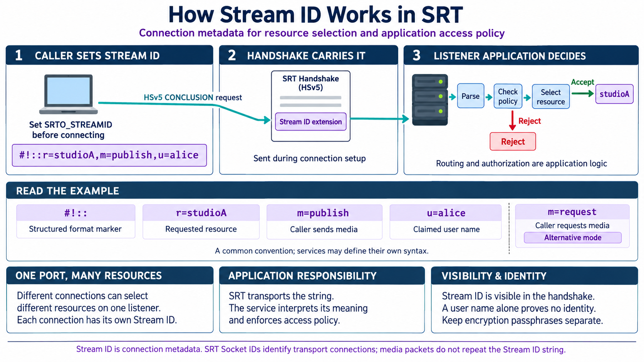Click the service interprets its meaning line
Image resolution: width=644 pixels, height=362 pixels.
coord(298,308)
